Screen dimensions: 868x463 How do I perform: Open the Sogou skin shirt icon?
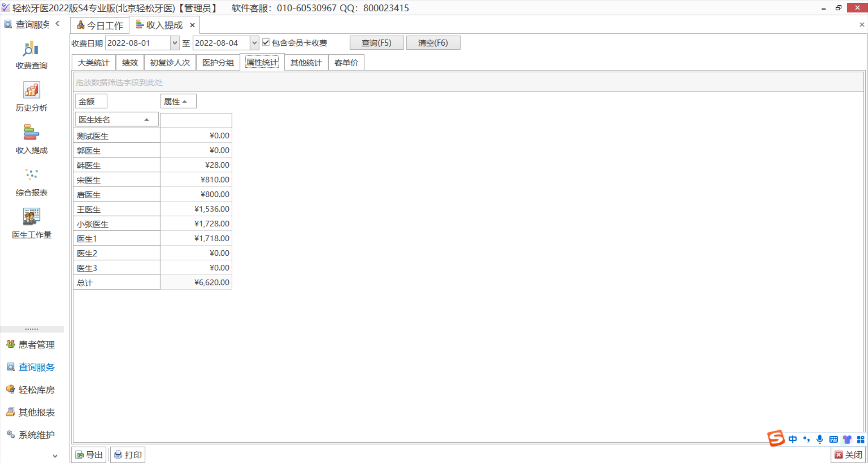pos(847,439)
